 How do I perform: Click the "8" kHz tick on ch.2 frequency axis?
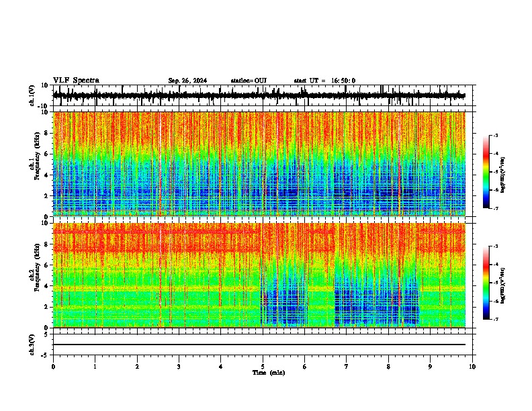(46, 244)
